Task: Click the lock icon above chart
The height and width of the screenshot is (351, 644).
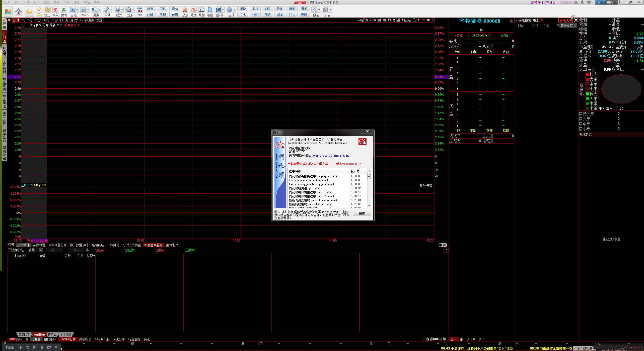Action: [x=414, y=20]
